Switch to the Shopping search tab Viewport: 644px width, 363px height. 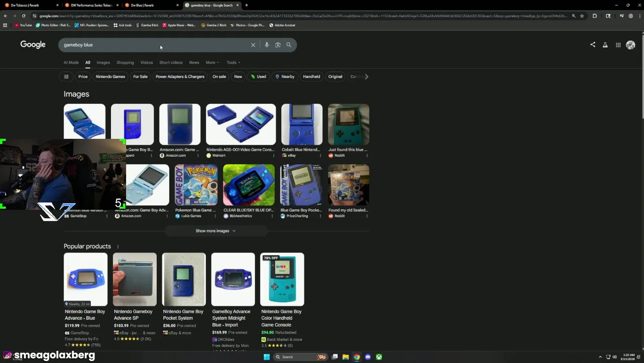click(125, 63)
